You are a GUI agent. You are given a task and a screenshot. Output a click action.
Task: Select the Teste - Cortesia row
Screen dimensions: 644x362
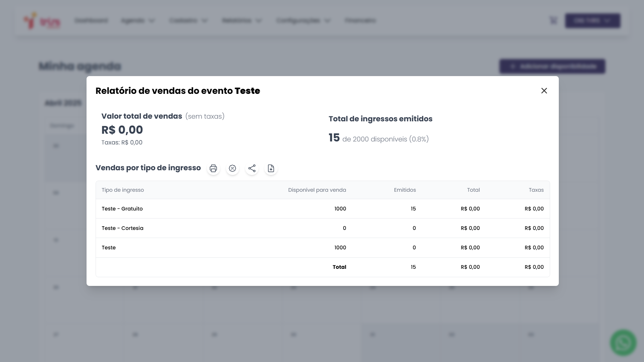[x=122, y=228]
